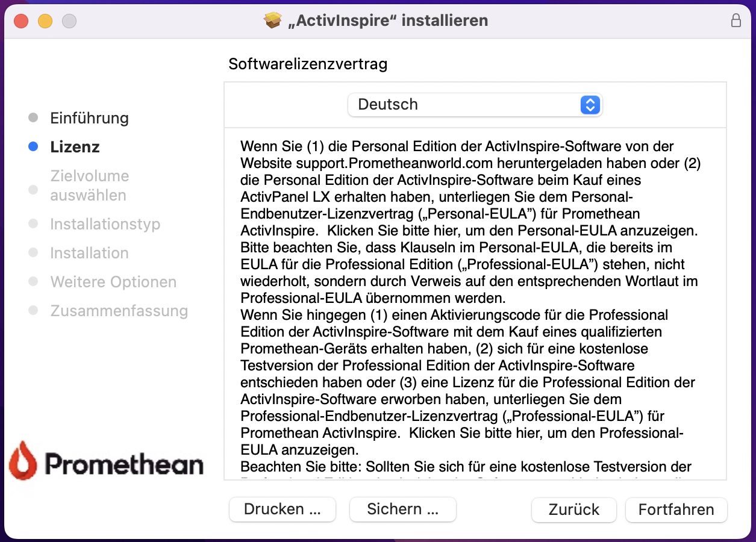Screen dimensions: 756x542
Task: Select the Weitere Optionen step
Action: [x=113, y=282]
